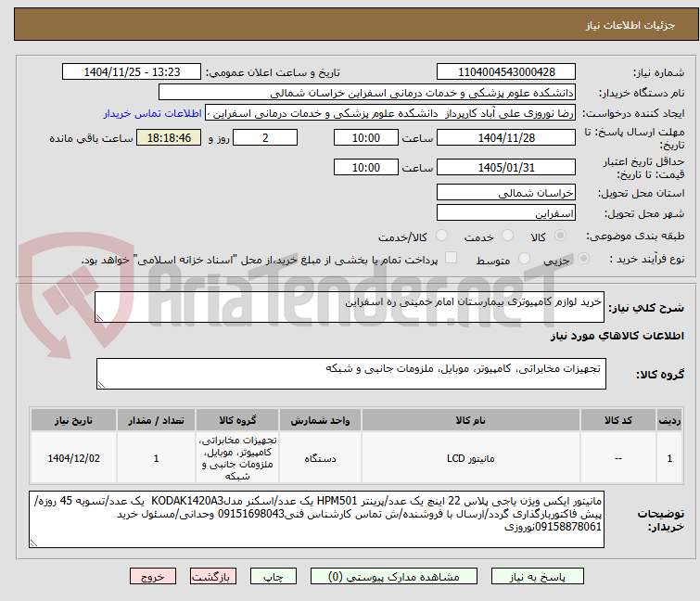Image resolution: width=700 pixels, height=601 pixels.
Task: Click the گروه کالا text area
Action: (351, 374)
